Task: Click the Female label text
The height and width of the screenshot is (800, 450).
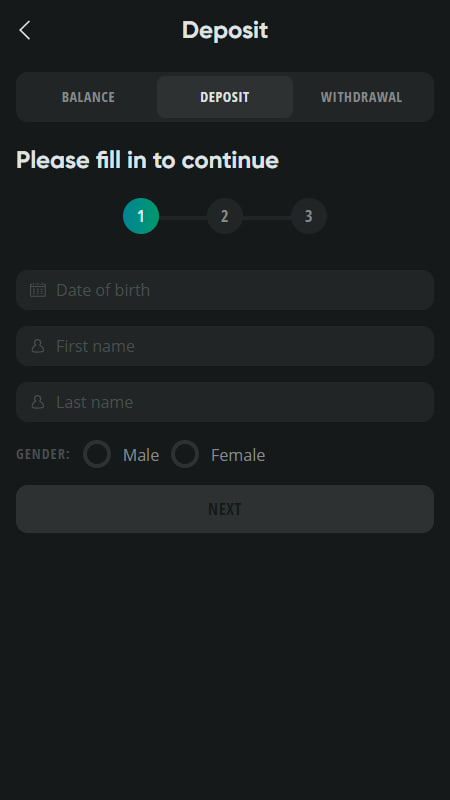Action: click(x=238, y=455)
